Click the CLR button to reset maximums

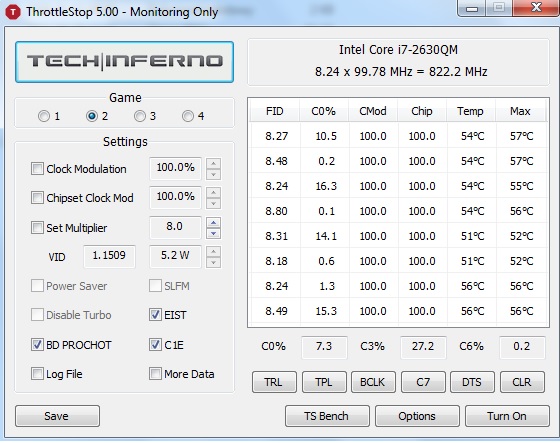pyautogui.click(x=522, y=382)
